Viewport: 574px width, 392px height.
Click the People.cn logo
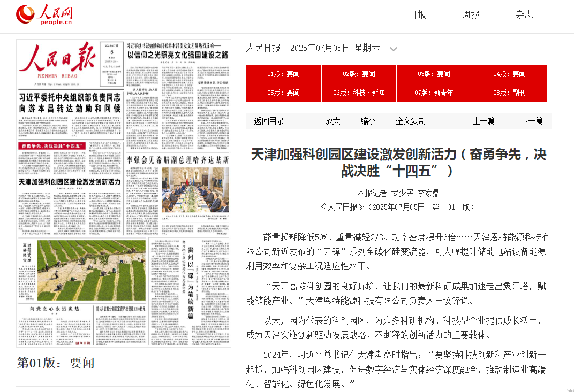coord(44,14)
